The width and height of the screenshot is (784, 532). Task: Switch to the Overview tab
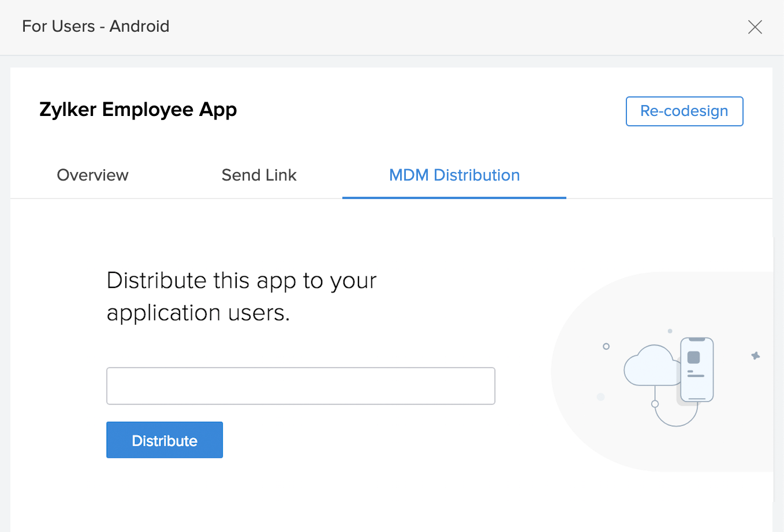pos(92,175)
